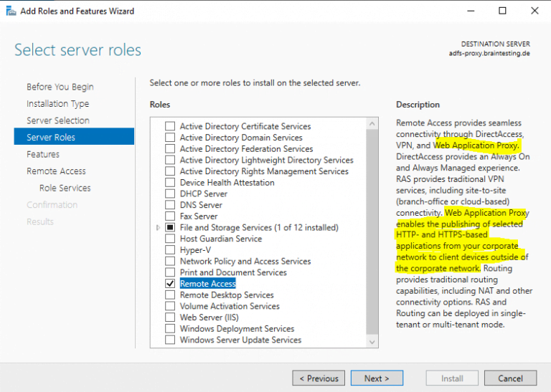This screenshot has width=551, height=392.
Task: Click the roles list scrollbar thumb
Action: coord(372,231)
